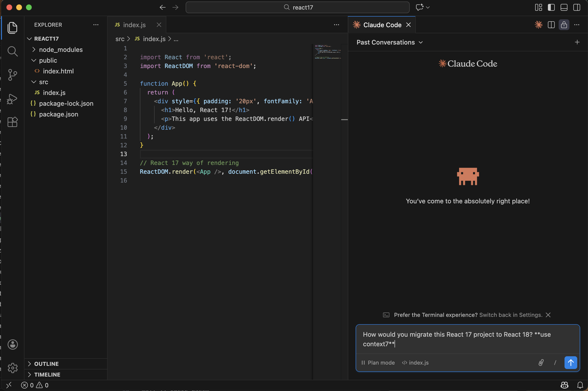Viewport: 588px width, 391px height.
Task: Open the Past Conversations dropdown
Action: (x=389, y=42)
